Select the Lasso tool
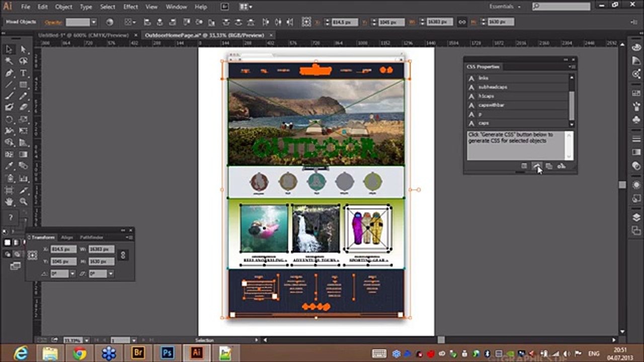644x362 pixels. coord(23,61)
